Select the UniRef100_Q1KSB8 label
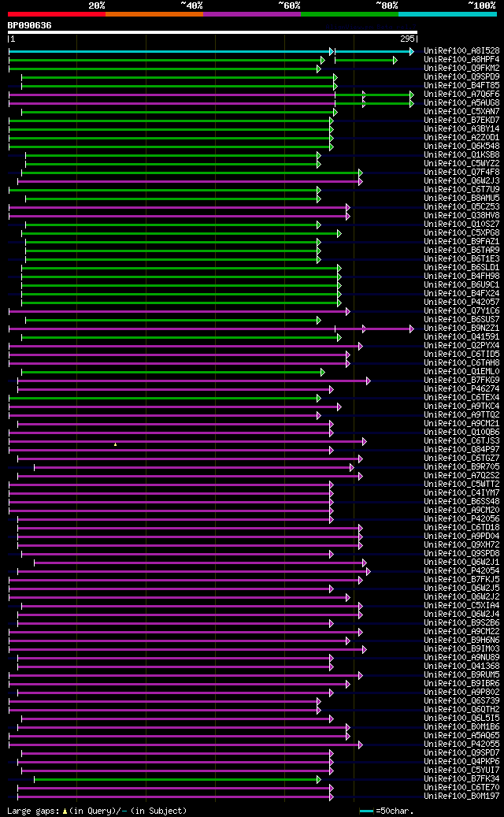Viewport: 504px width, 817px height. 461,154
